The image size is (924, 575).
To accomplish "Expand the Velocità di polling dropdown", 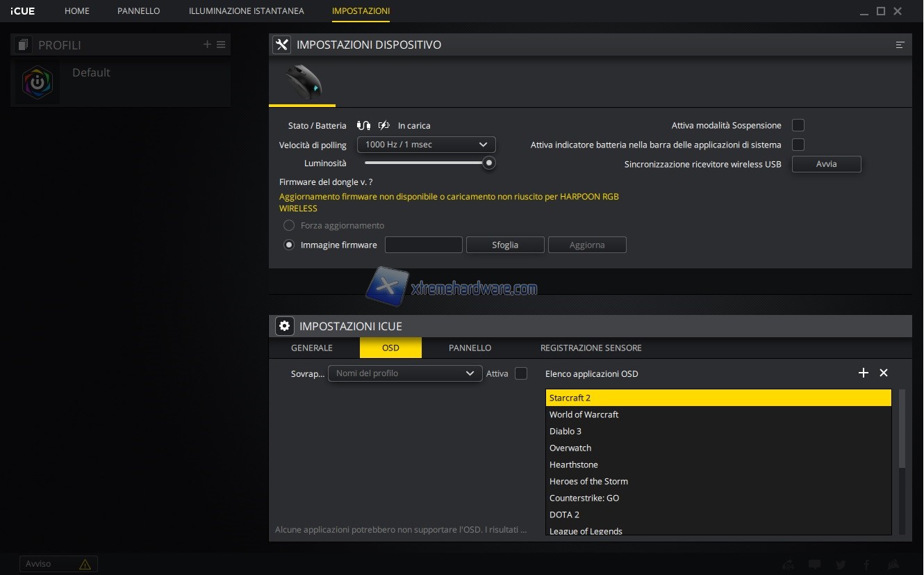I will click(x=426, y=145).
